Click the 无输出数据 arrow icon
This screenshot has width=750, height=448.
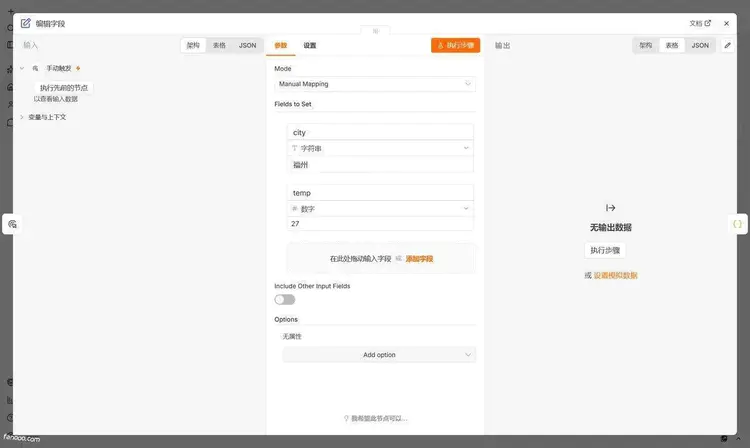(x=610, y=208)
